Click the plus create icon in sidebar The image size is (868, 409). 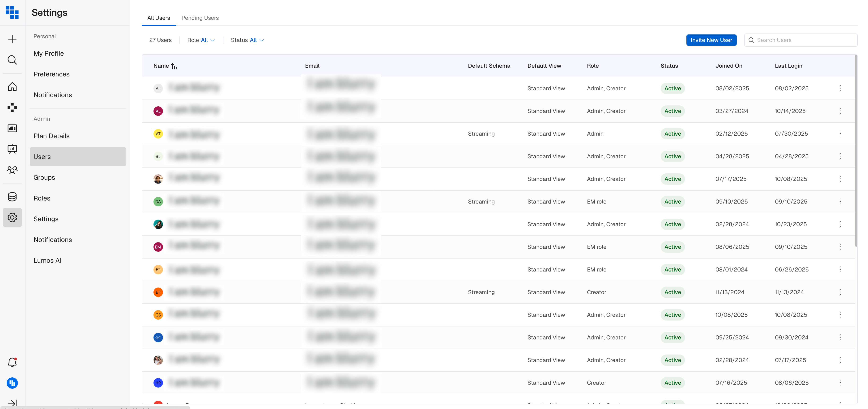(x=12, y=39)
